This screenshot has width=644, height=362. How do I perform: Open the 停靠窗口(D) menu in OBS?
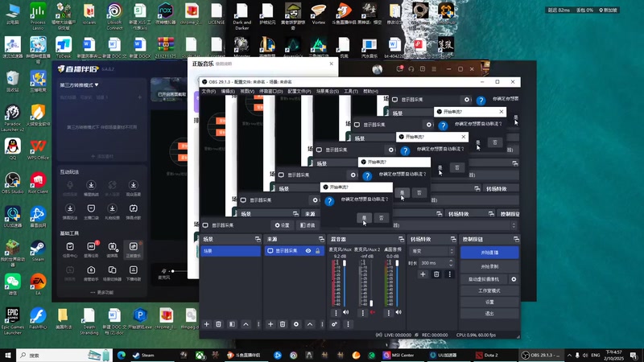(x=270, y=91)
